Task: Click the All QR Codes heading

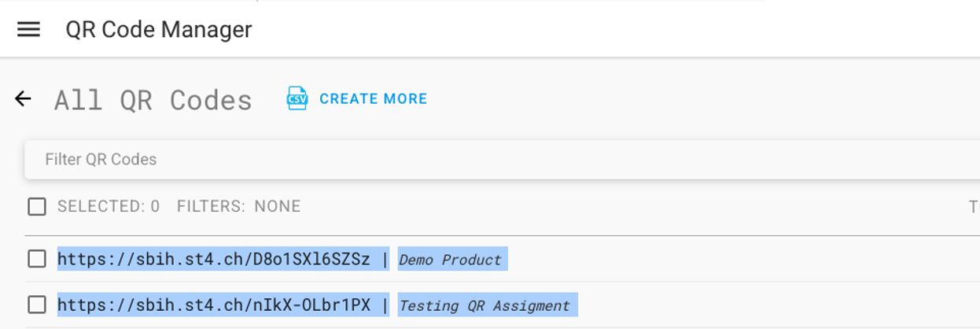Action: (x=153, y=100)
